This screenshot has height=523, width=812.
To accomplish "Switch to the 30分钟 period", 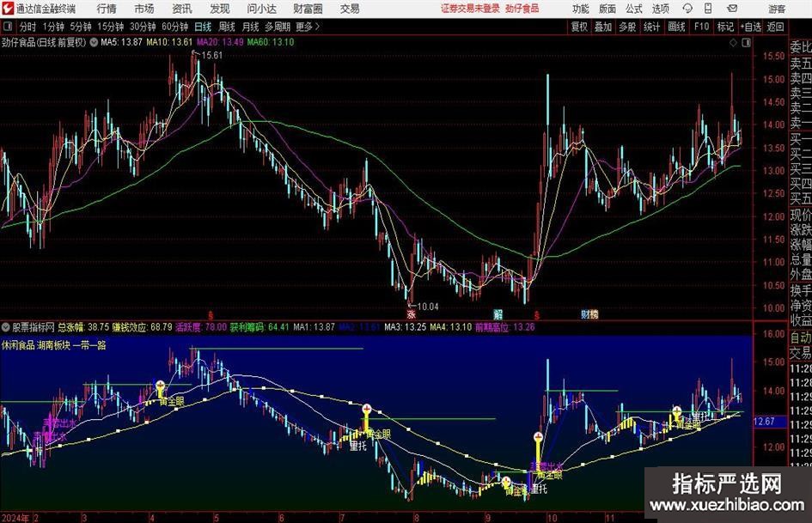I will [x=143, y=27].
